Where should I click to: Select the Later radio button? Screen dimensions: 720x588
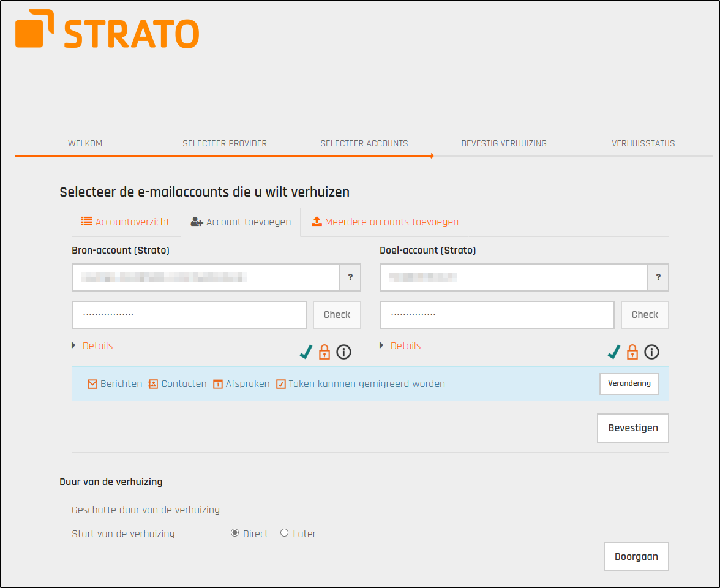pos(283,533)
